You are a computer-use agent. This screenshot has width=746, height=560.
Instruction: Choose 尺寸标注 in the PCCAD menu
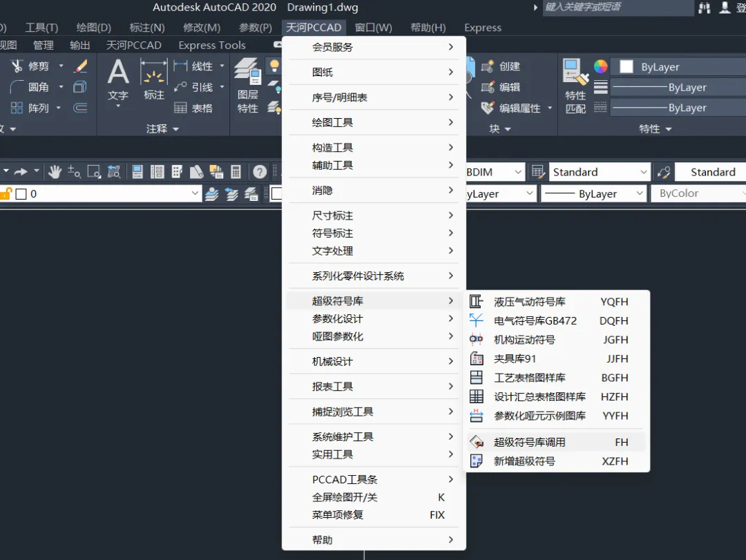point(374,215)
